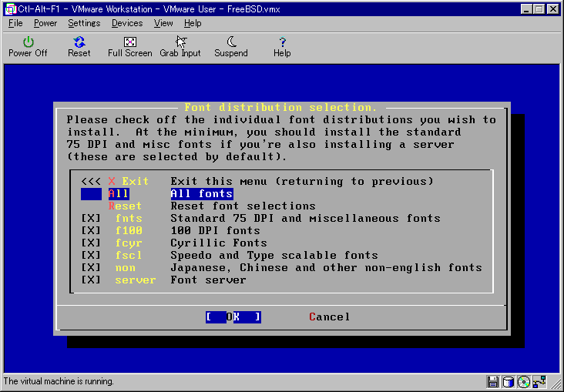This screenshot has height=392, width=564.
Task: Toggle the non-english fonts checkbox
Action: [91, 267]
